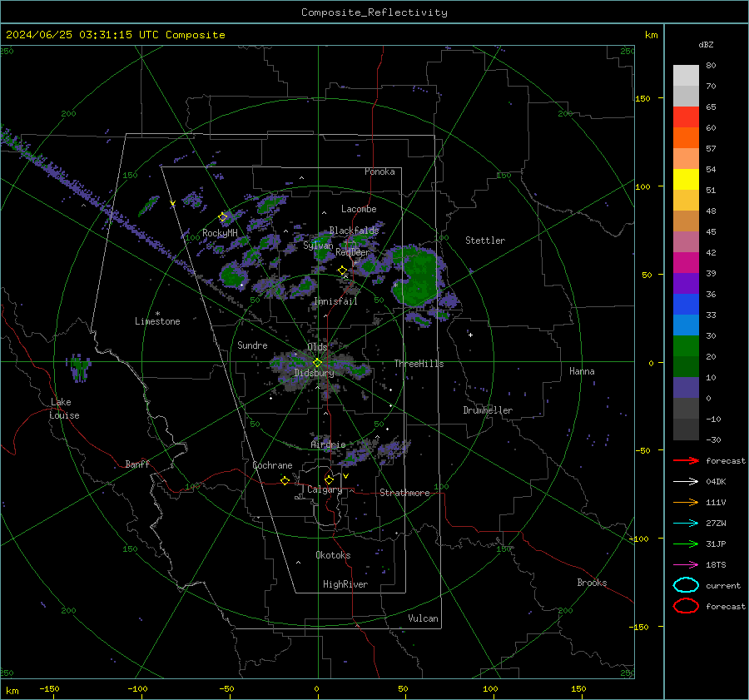Click the Limestone label
749x700 pixels.
157,321
